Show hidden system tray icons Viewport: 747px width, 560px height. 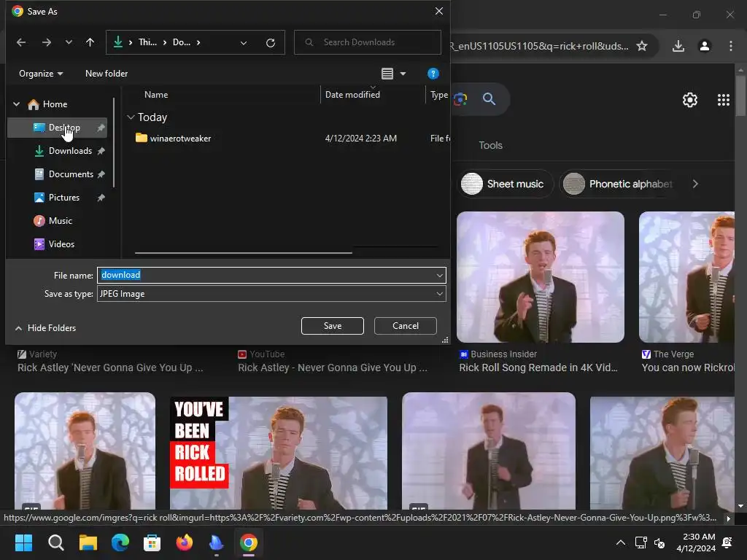621,542
